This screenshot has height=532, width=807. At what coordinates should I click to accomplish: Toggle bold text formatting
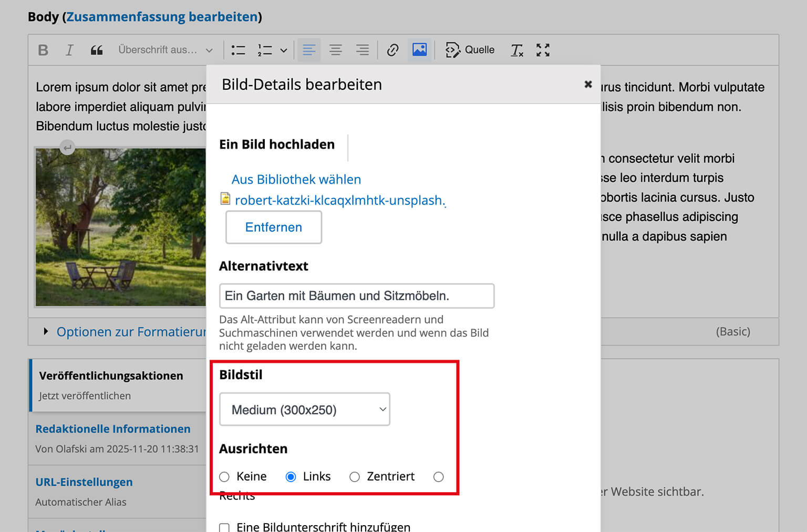tap(43, 50)
